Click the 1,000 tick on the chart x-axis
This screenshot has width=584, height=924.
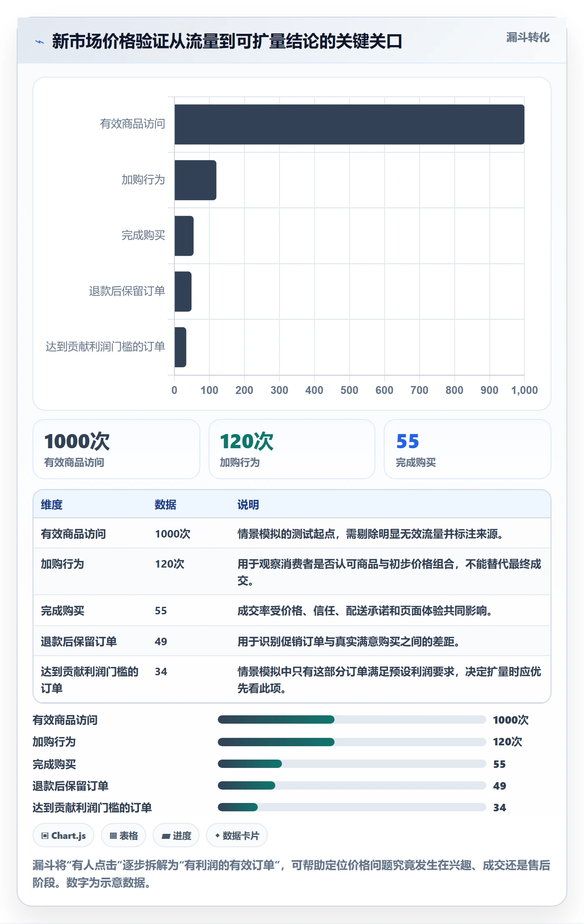[524, 390]
